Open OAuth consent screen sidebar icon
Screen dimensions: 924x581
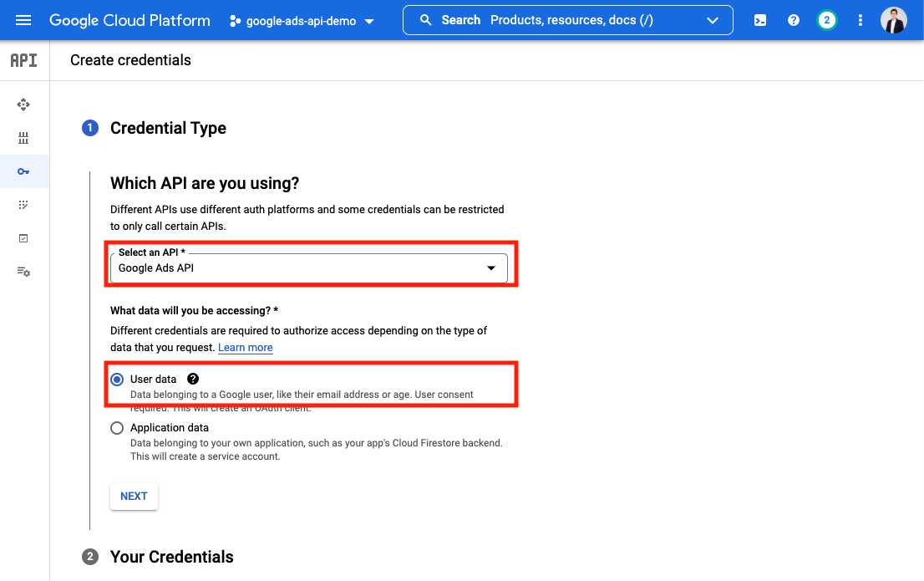click(23, 205)
